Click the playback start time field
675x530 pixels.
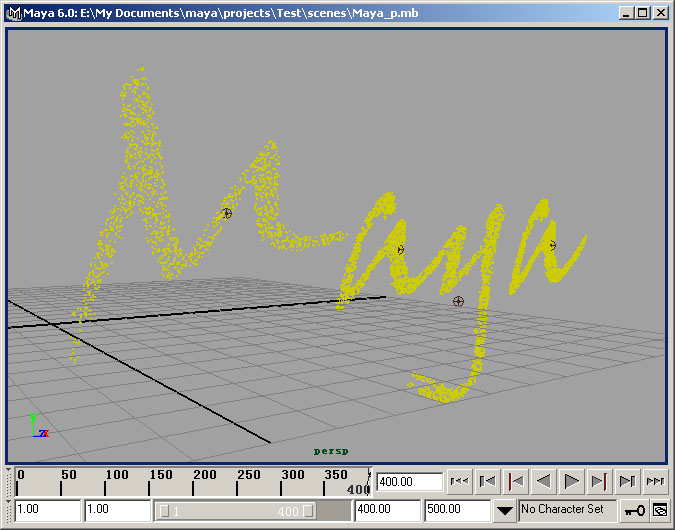(x=118, y=510)
